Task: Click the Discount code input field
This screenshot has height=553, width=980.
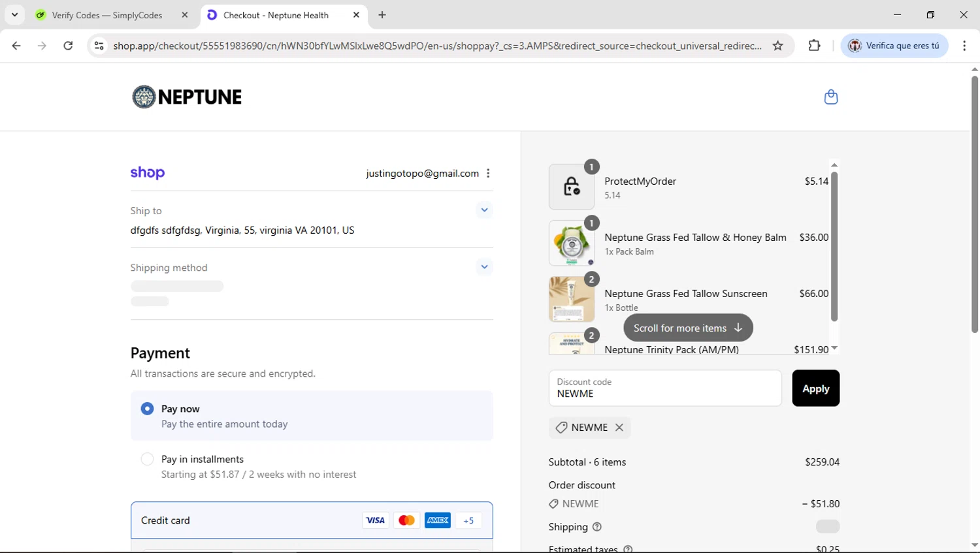Action: point(665,388)
